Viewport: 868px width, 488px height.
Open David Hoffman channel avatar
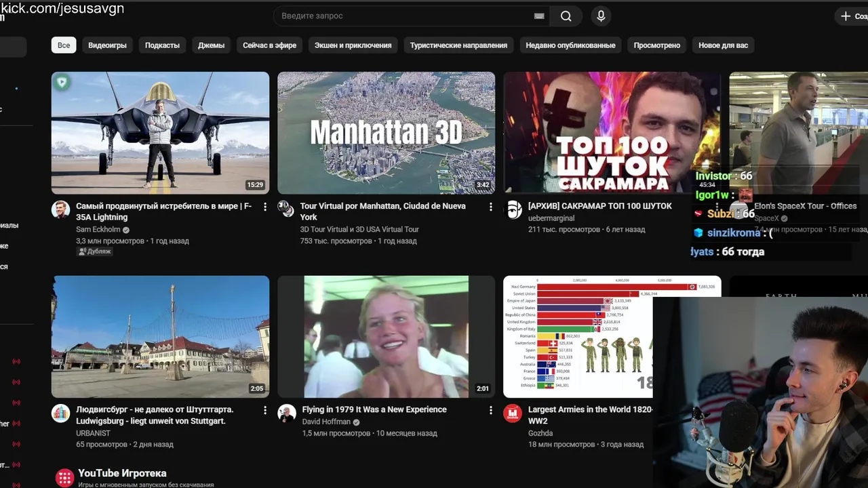287,413
